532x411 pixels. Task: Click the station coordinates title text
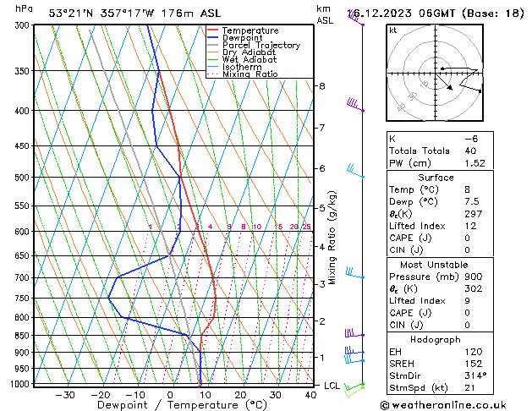coord(134,14)
